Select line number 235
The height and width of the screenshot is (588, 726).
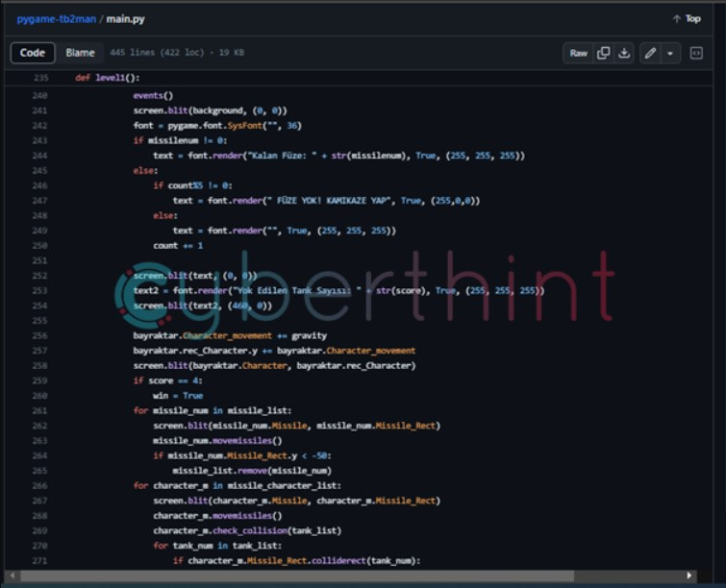[x=39, y=78]
